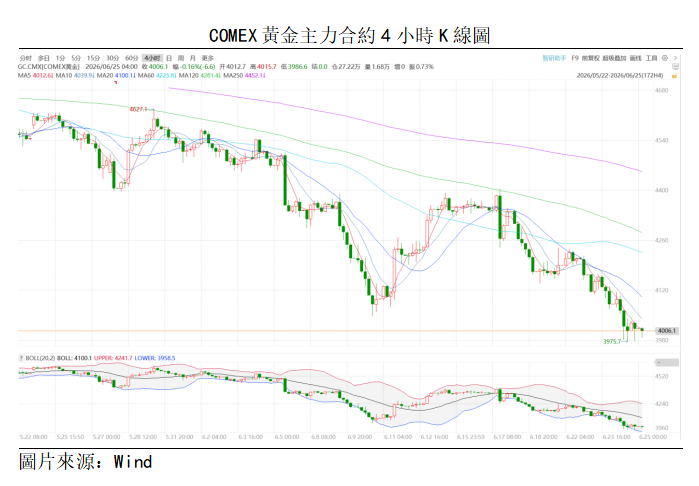
Task: Click the 6.25 00:00 time axis label
Action: (x=653, y=437)
